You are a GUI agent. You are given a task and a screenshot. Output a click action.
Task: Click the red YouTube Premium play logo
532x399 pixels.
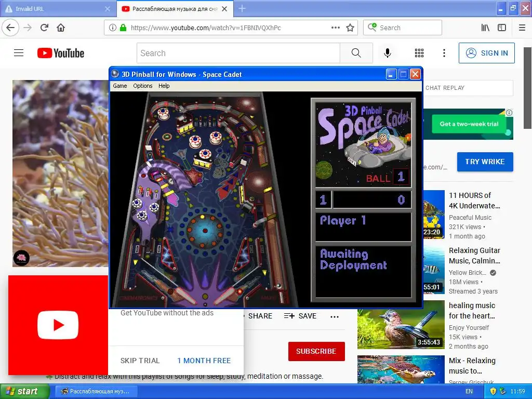[58, 325]
